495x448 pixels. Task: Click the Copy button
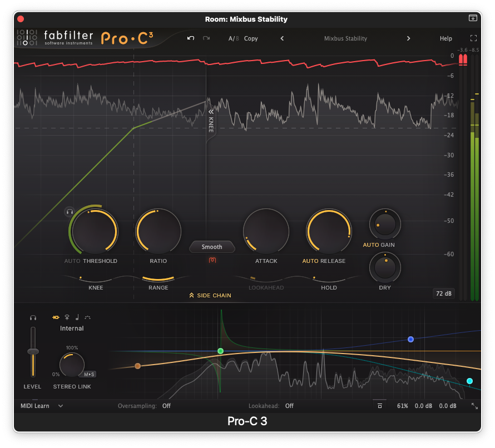251,38
